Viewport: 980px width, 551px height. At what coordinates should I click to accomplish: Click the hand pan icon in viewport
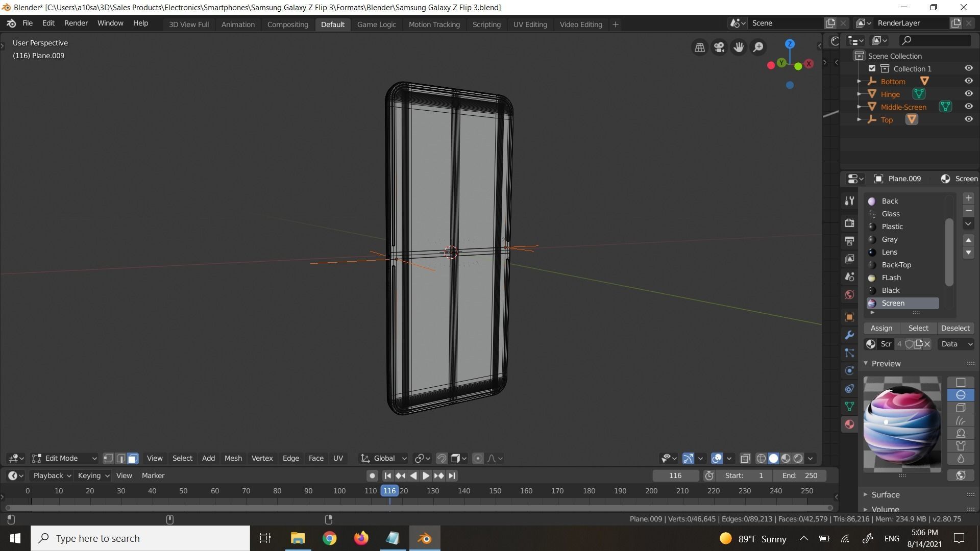coord(739,47)
